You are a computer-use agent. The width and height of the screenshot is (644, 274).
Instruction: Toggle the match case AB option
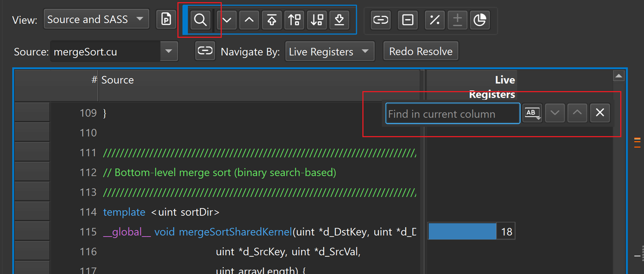pos(532,113)
